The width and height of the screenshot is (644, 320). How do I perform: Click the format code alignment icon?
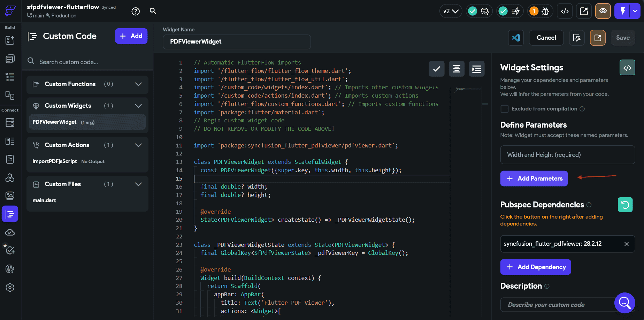[x=457, y=69]
